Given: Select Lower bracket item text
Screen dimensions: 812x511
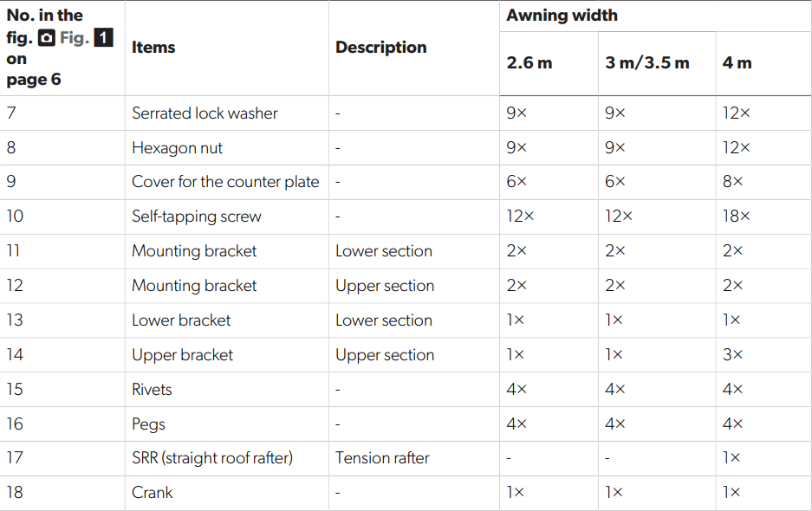Looking at the screenshot, I should (181, 320).
